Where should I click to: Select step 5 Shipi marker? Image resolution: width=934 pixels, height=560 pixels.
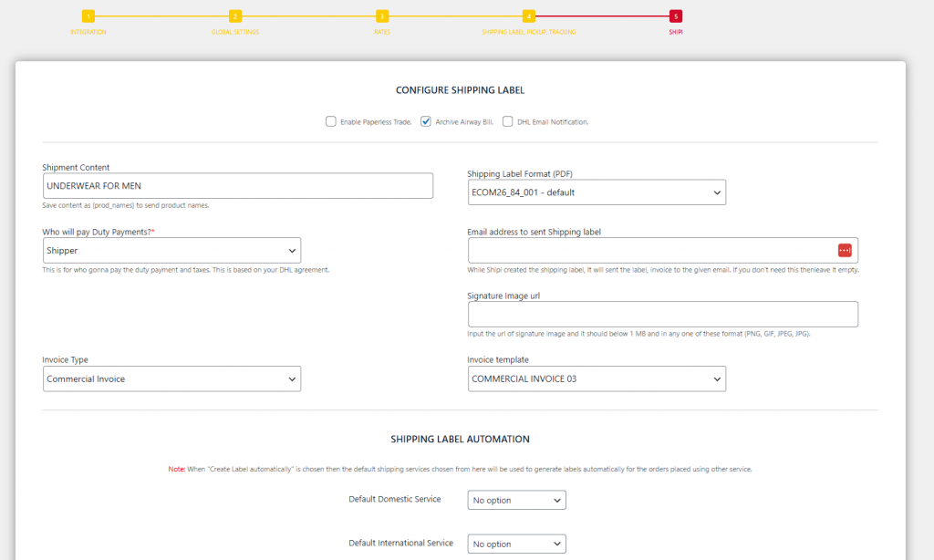click(675, 16)
